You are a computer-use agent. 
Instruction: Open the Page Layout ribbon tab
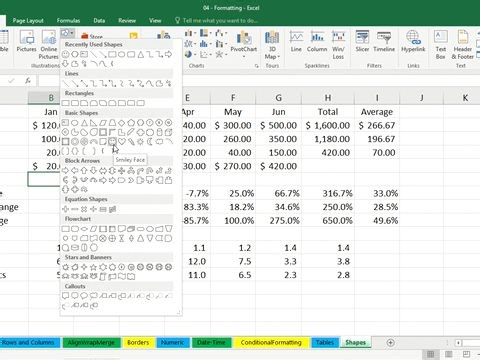[x=28, y=21]
